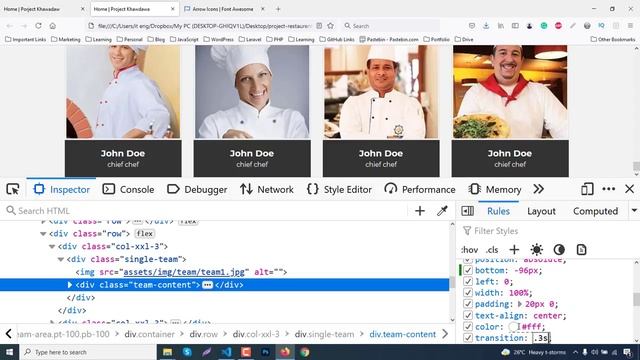Select the Rules sidebar tab
The image size is (640, 360).
click(x=498, y=211)
